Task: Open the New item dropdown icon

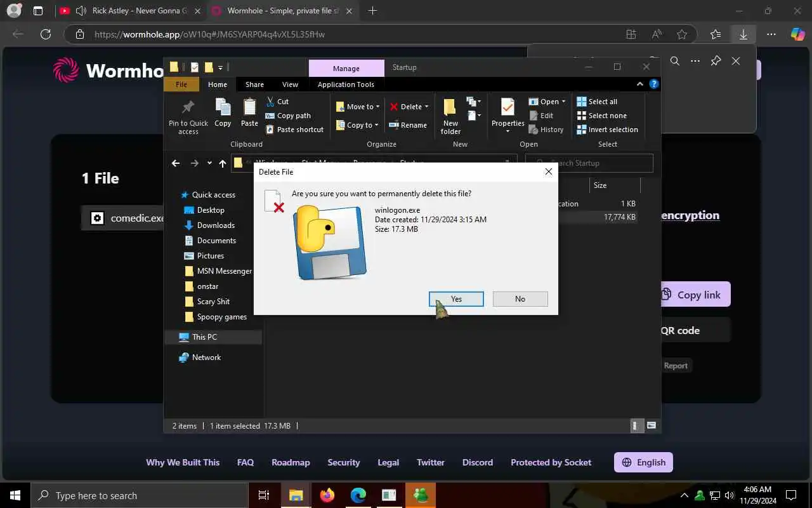Action: 473,102
